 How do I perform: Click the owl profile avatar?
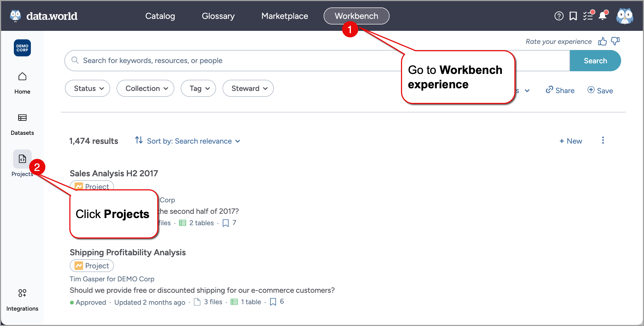click(x=625, y=16)
